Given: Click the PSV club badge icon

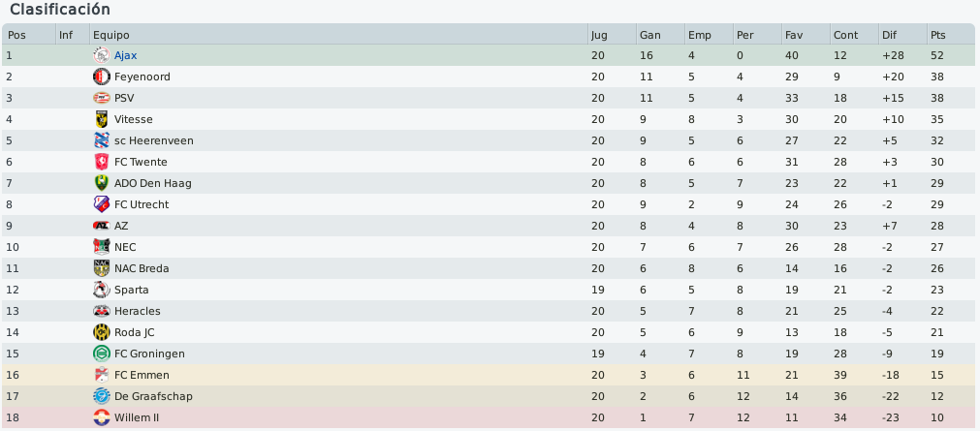Looking at the screenshot, I should (101, 98).
